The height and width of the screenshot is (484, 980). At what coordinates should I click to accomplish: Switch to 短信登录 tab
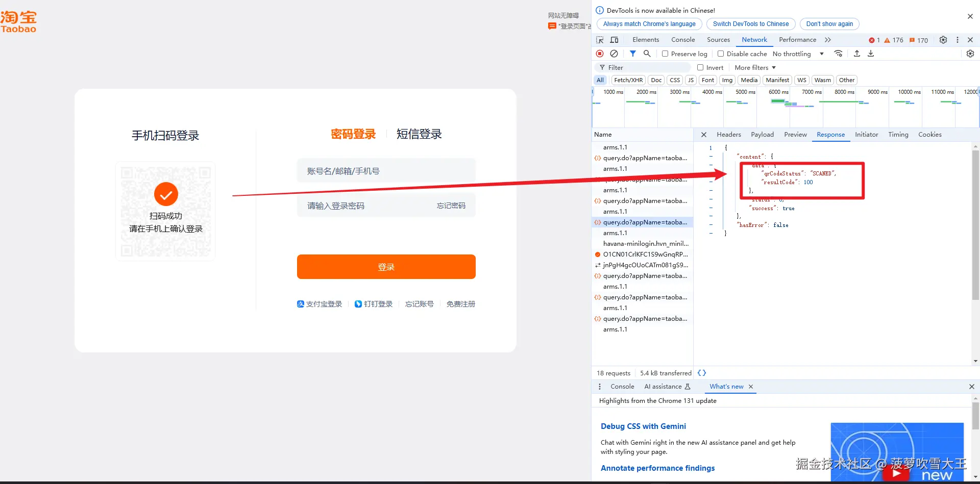pos(419,134)
